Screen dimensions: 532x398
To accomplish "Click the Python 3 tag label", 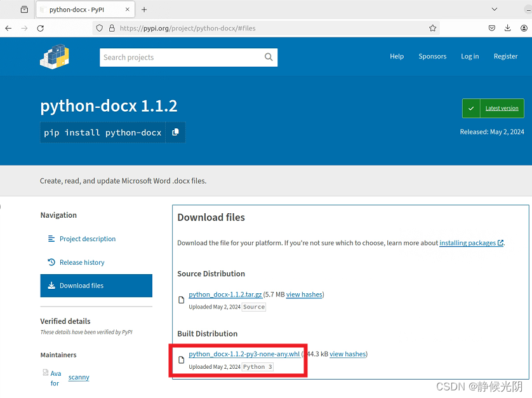I will (x=258, y=367).
